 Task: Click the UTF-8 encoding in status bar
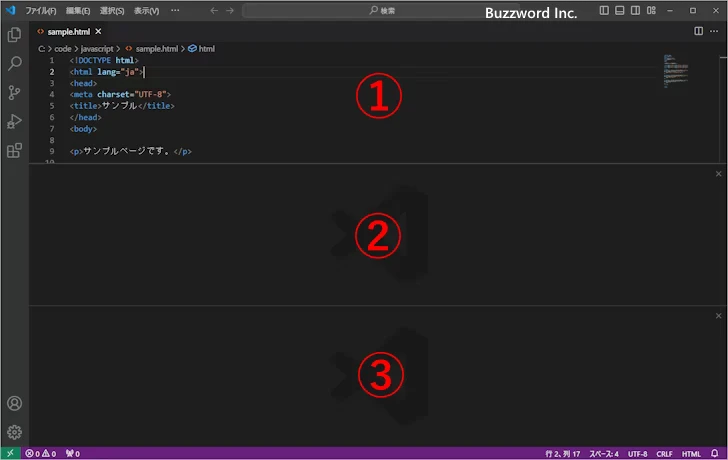638,453
